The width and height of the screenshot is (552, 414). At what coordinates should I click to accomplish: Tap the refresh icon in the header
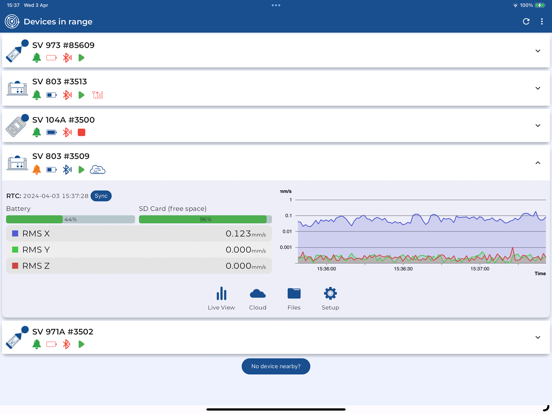click(526, 21)
